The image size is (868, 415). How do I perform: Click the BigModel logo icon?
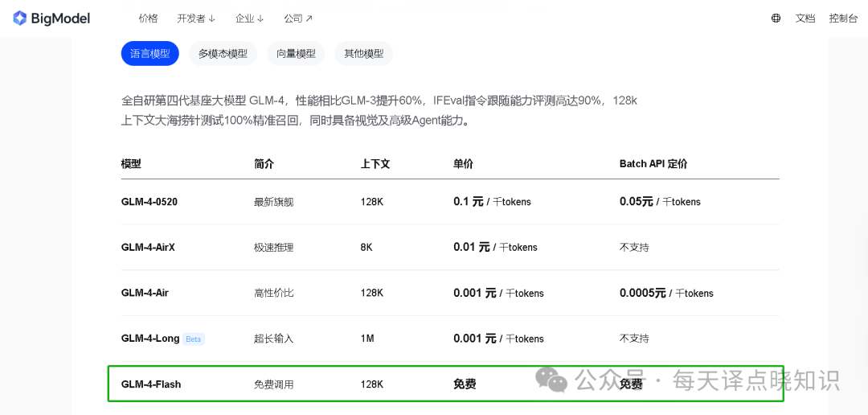[x=19, y=18]
